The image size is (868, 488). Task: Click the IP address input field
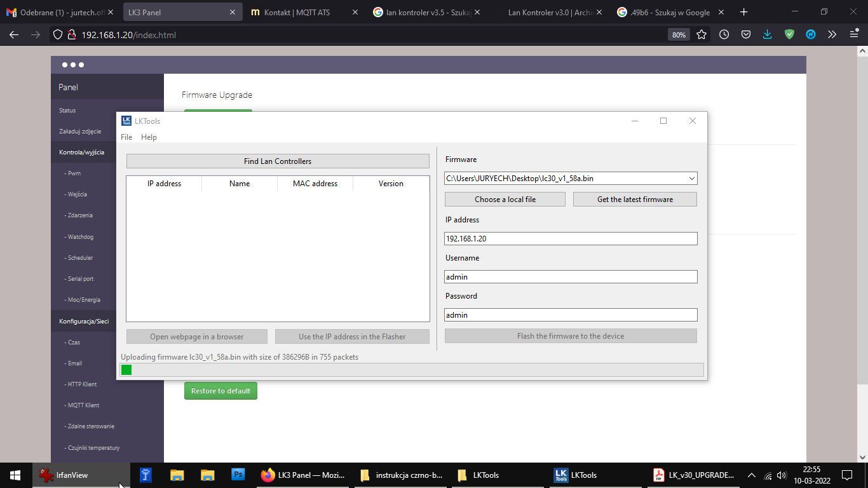(x=570, y=239)
